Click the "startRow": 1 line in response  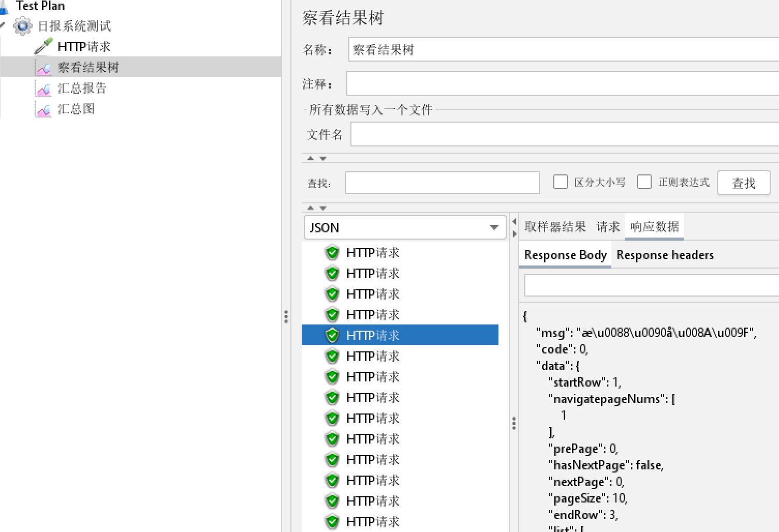pyautogui.click(x=585, y=382)
